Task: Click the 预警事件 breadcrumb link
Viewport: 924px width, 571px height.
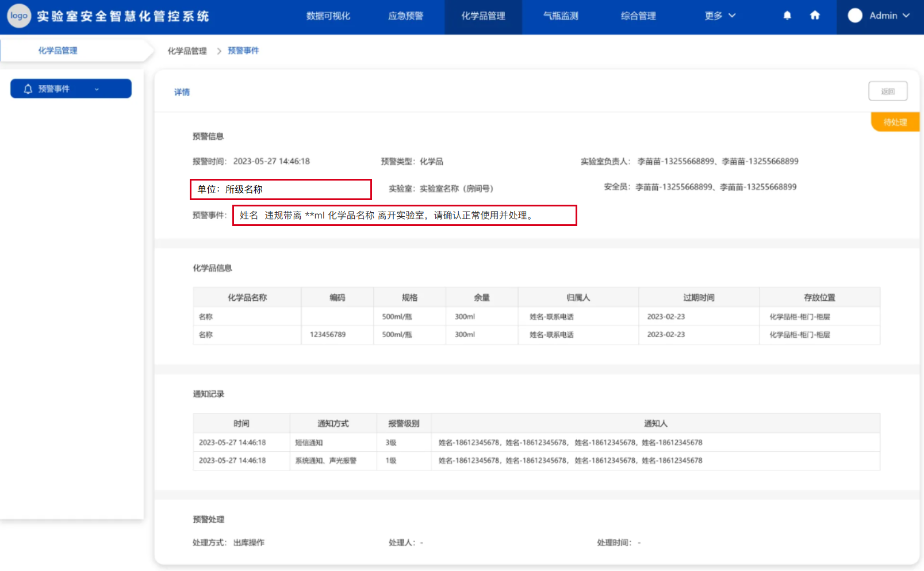Action: pos(243,51)
